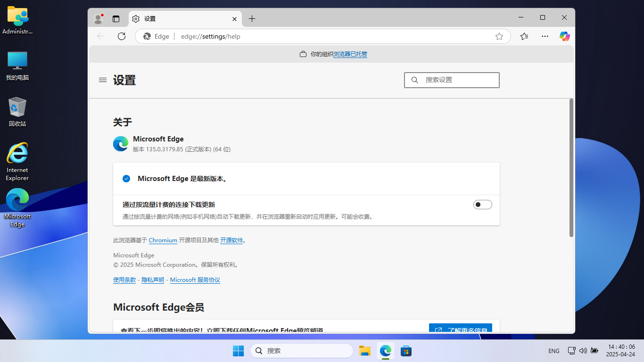Viewport: 644px width, 362px height.
Task: Click Microsoft Edge taskbar icon
Action: pyautogui.click(x=386, y=351)
